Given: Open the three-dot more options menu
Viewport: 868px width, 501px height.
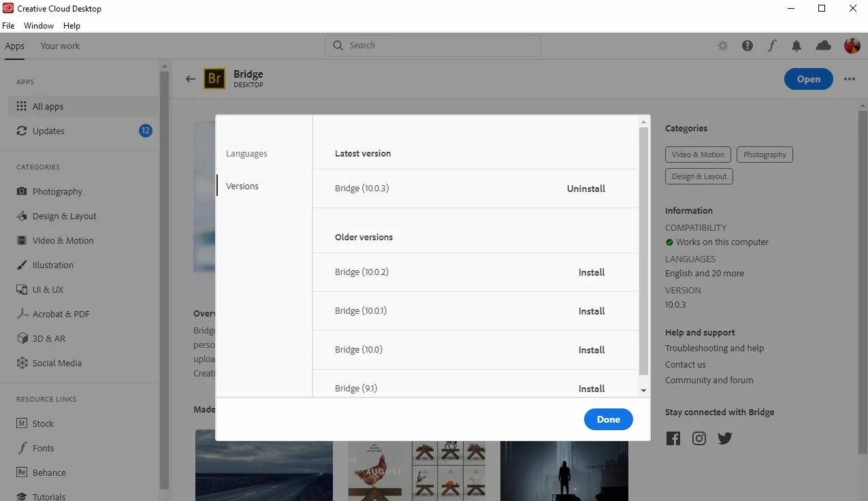Looking at the screenshot, I should pyautogui.click(x=850, y=79).
